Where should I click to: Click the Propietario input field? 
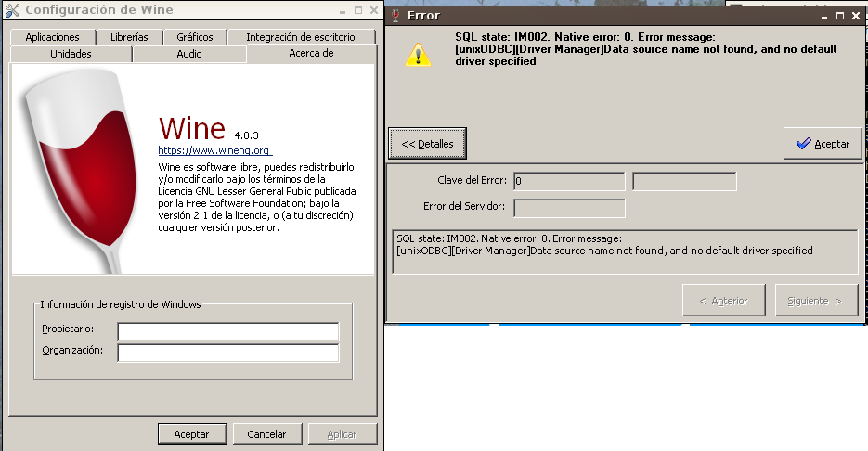228,331
